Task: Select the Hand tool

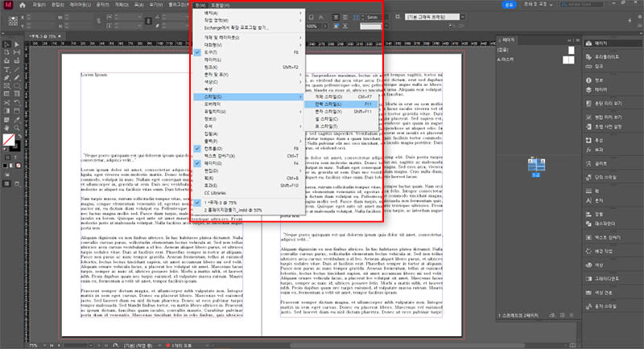Action: 7,128
